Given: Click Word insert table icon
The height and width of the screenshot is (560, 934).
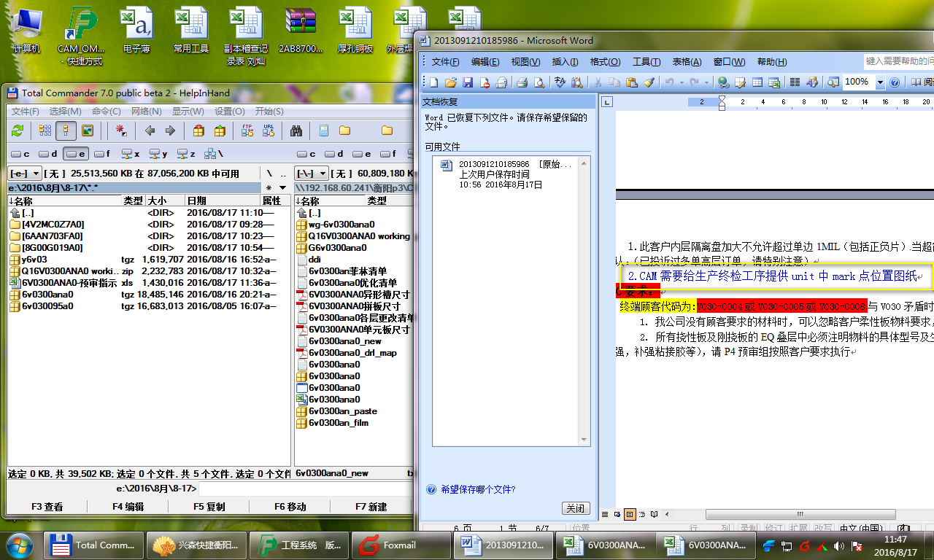Looking at the screenshot, I should pos(757,82).
